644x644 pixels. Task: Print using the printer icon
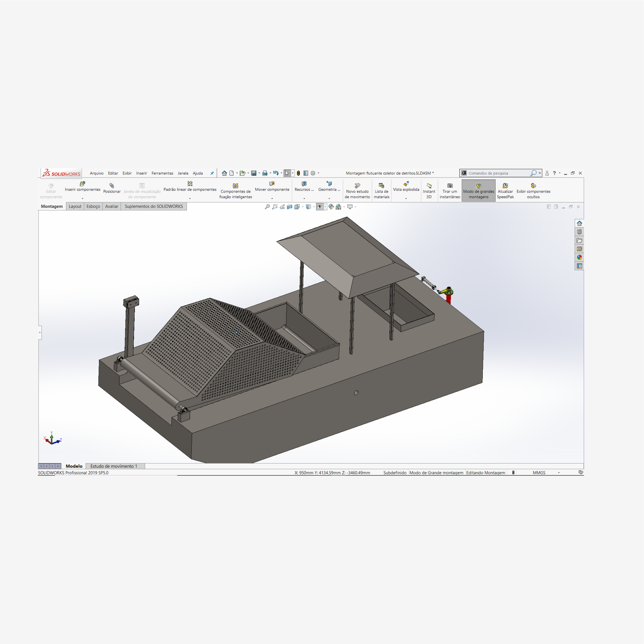pos(265,173)
